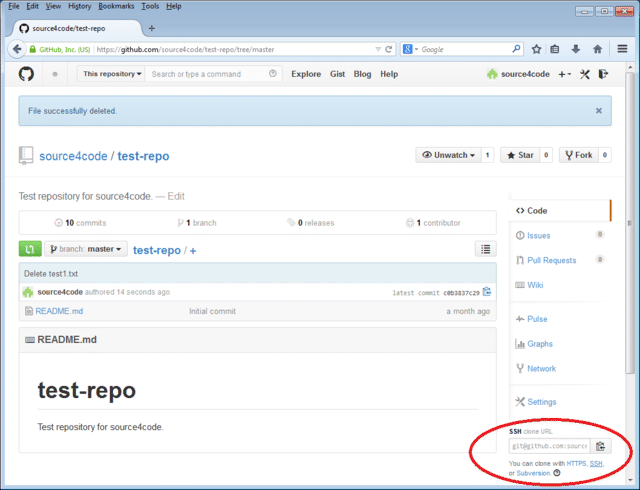The height and width of the screenshot is (490, 640).
Task: Reload the page with refresh icon
Action: click(389, 49)
